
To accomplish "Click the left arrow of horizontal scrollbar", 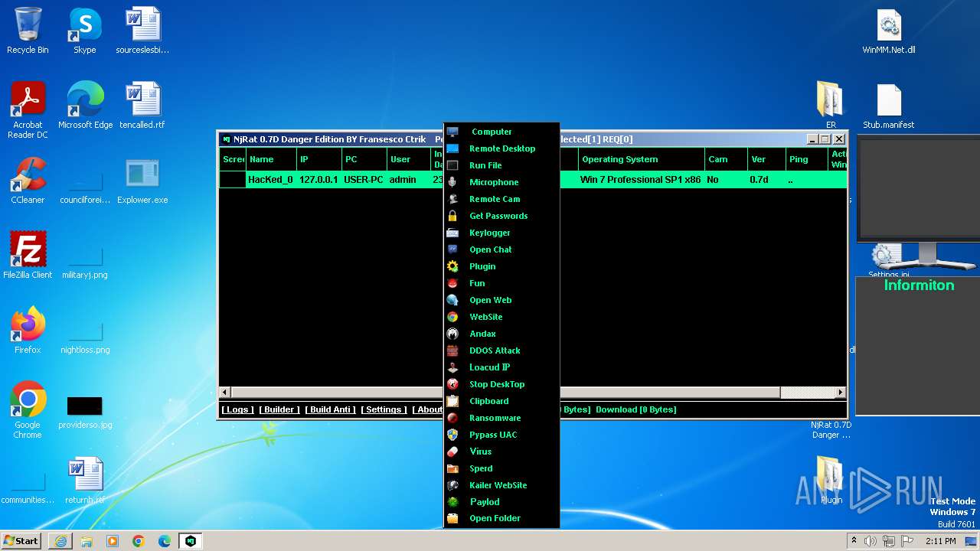I will click(x=225, y=392).
